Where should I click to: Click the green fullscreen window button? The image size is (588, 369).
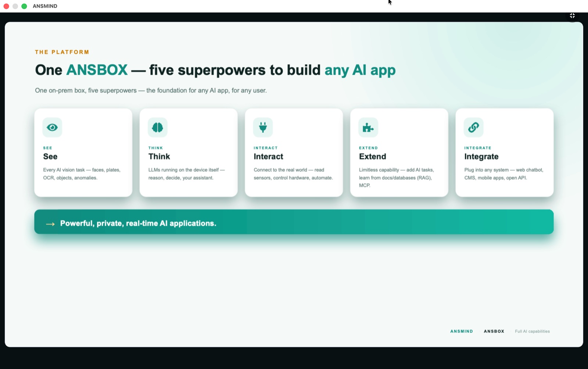click(x=24, y=6)
